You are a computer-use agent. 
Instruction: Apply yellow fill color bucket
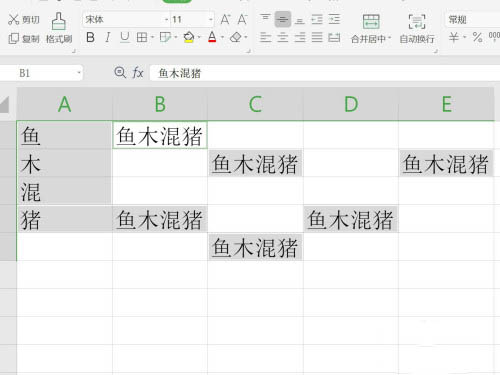189,37
